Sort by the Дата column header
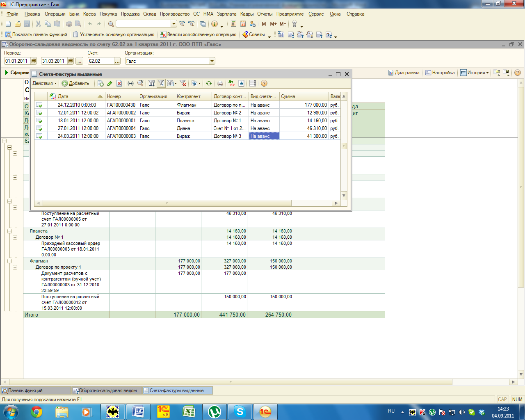This screenshot has width=525, height=420. [80, 96]
